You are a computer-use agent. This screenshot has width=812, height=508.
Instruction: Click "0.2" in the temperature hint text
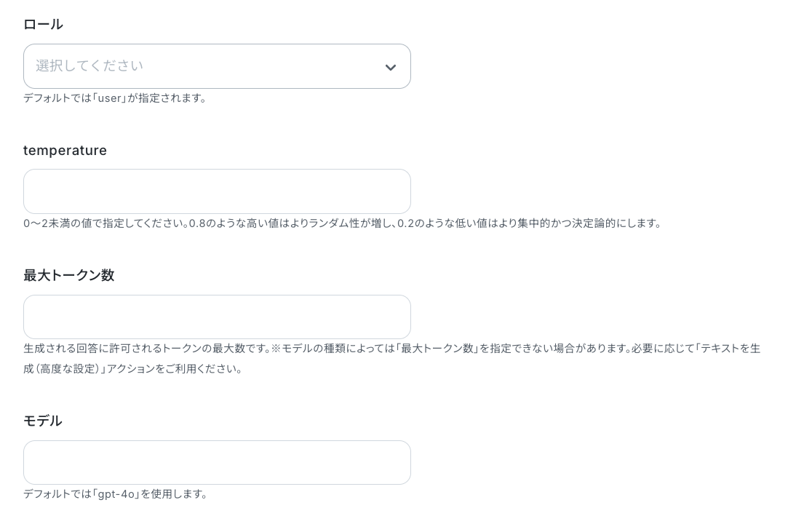pyautogui.click(x=405, y=223)
